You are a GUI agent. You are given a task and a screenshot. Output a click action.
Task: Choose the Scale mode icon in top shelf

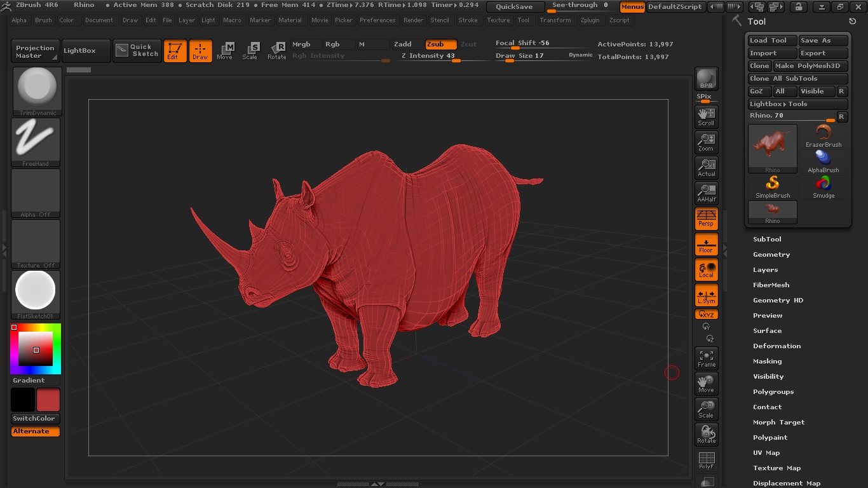[x=250, y=51]
